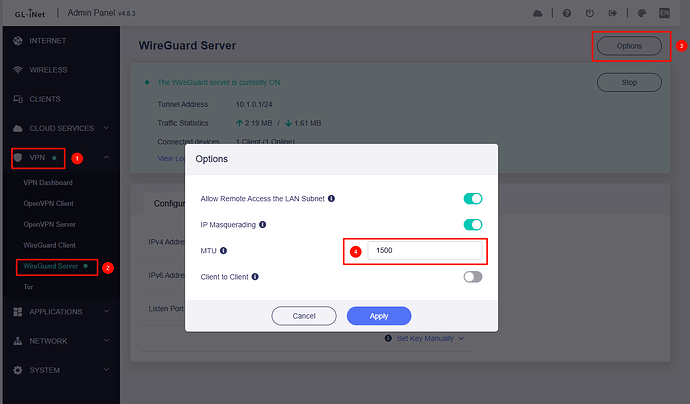Click the MTU value input field
The width and height of the screenshot is (690, 404).
(424, 250)
